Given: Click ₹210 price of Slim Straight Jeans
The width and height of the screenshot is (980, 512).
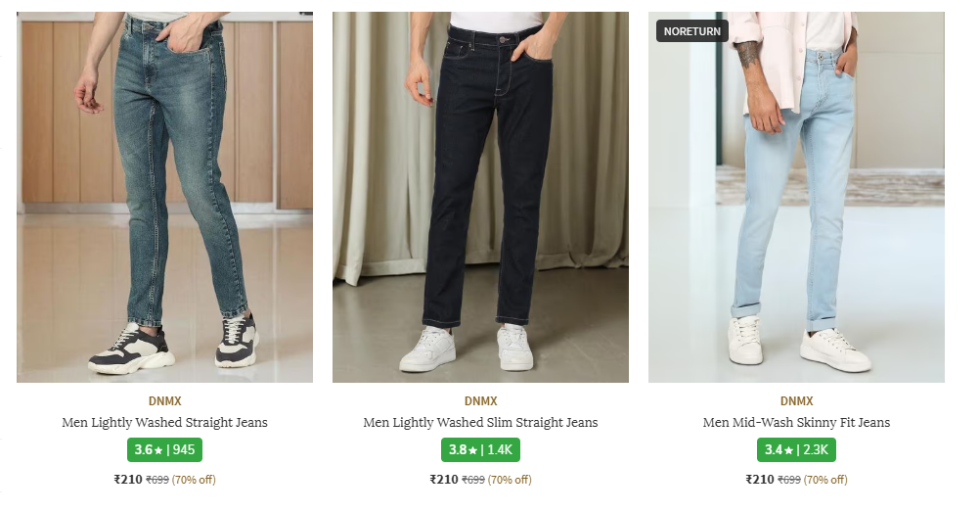Looking at the screenshot, I should click(x=444, y=480).
